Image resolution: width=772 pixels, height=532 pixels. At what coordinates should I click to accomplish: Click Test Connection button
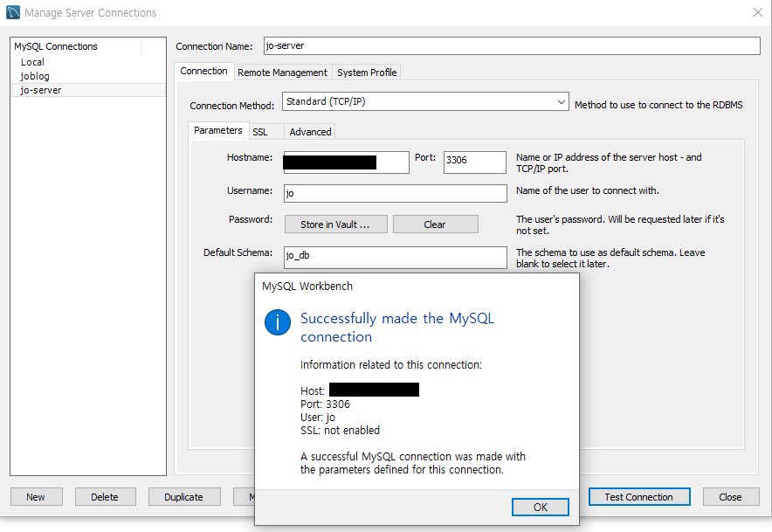639,496
